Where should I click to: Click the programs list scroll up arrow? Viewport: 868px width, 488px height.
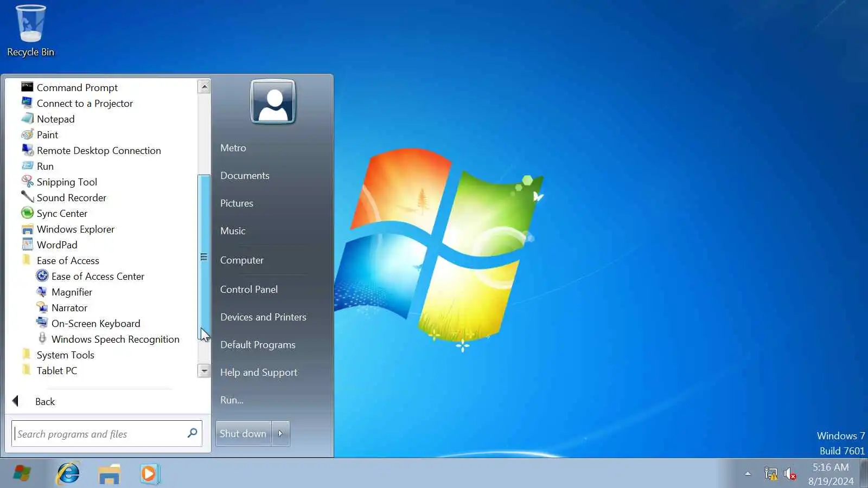coord(204,86)
